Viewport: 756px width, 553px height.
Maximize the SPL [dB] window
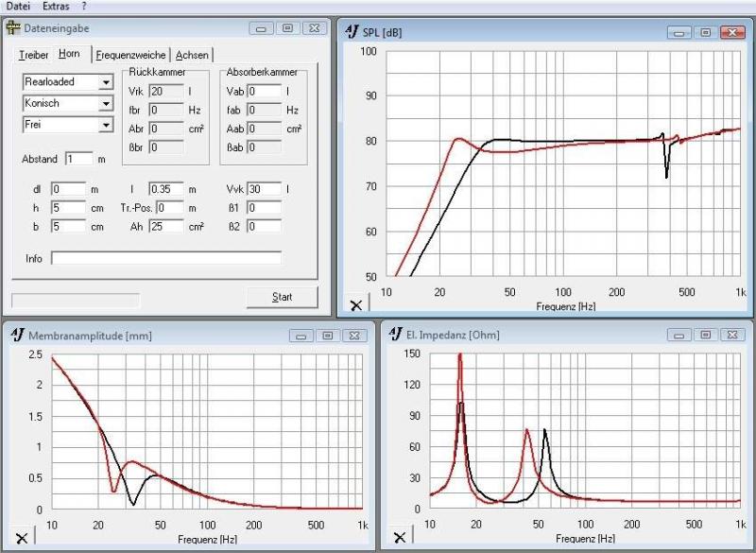click(706, 32)
